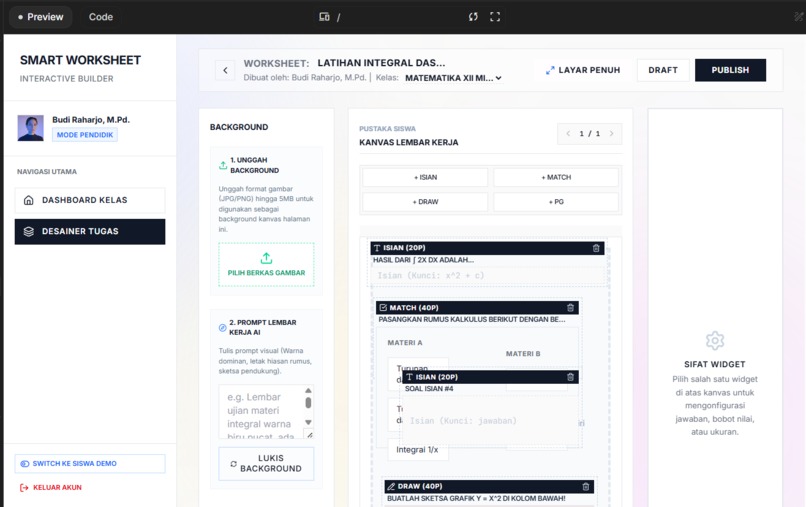Click upload icon beside 1. UNGGAH BACKGROUND
Screen dimensions: 806x507
click(223, 165)
